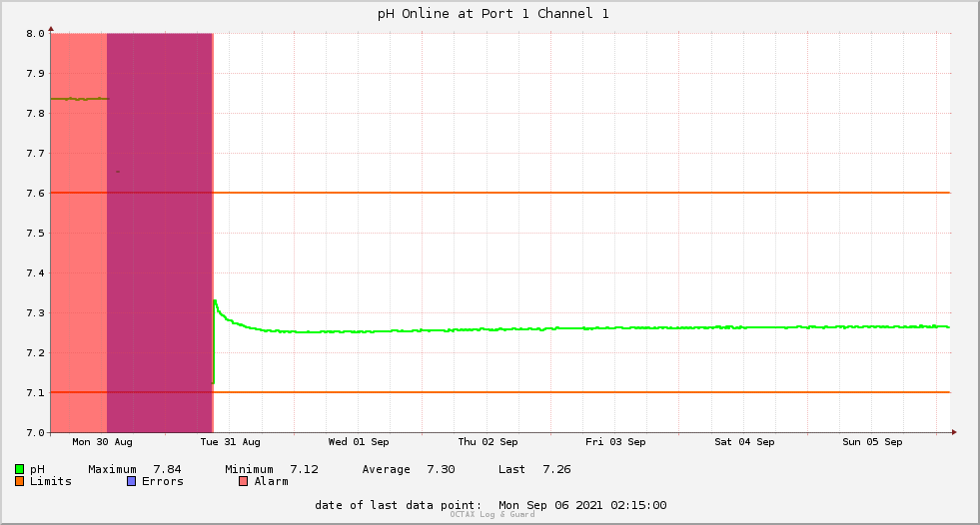Click the red Alarm legend swatch

244,481
